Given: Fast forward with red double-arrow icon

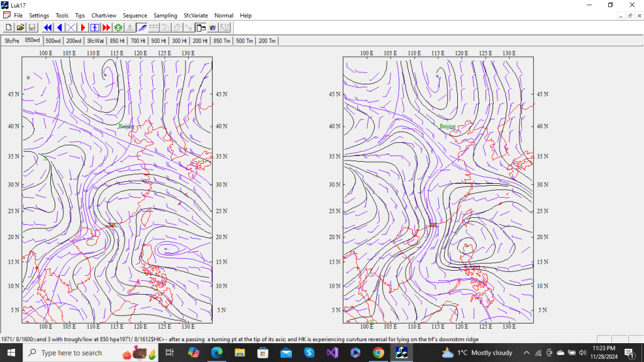Looking at the screenshot, I should pyautogui.click(x=106, y=28).
